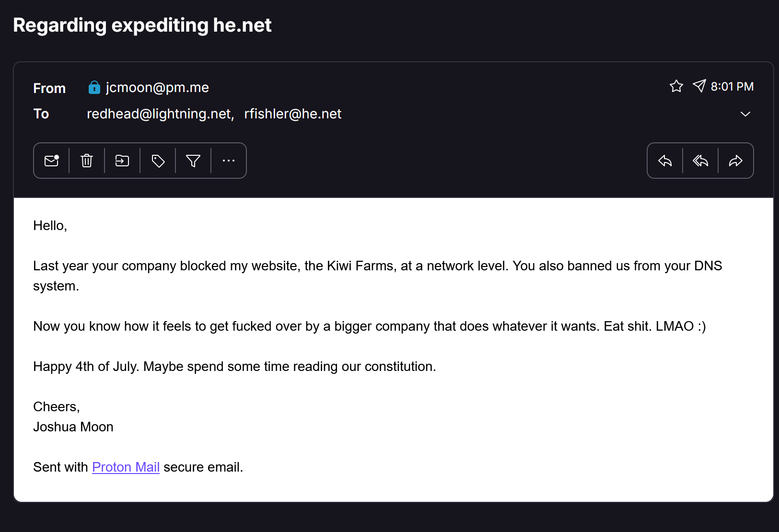779x532 pixels.
Task: Click sender address jcmoon@pm.me
Action: pyautogui.click(x=157, y=88)
